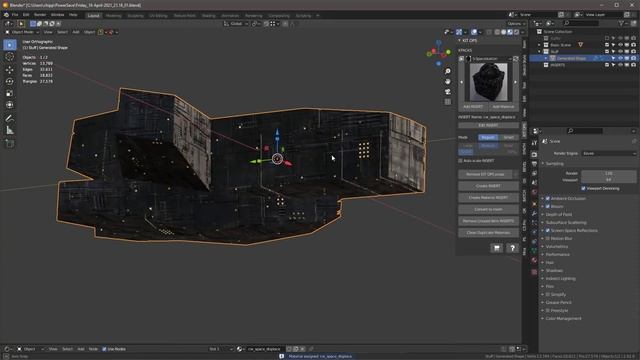640x360 pixels.
Task: Toggle Bloom checkbox
Action: [548, 207]
